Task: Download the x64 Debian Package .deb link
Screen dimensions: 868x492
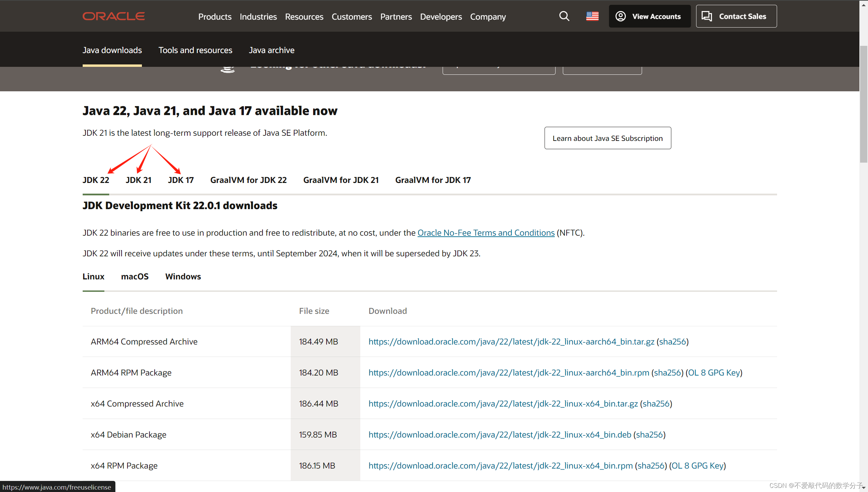Action: tap(499, 434)
